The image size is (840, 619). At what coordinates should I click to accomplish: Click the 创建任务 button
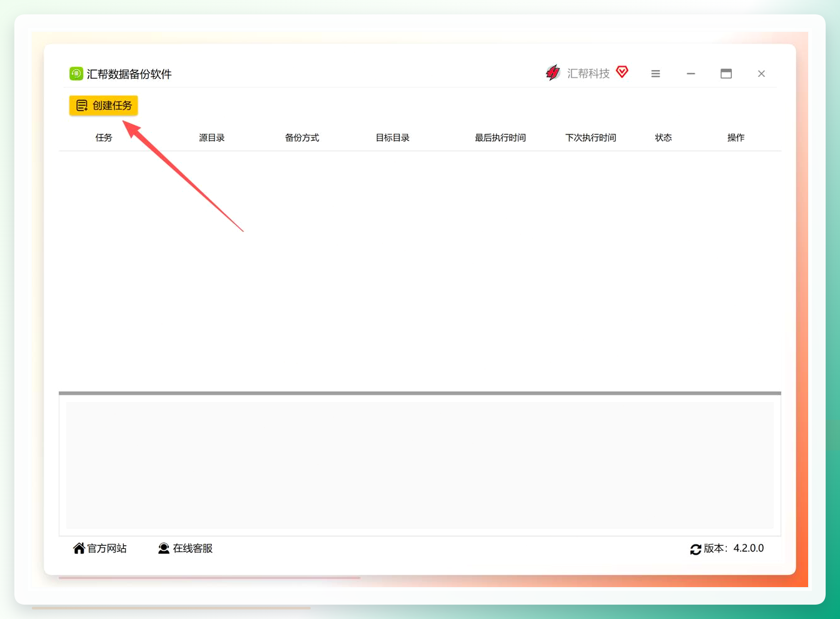coord(103,105)
